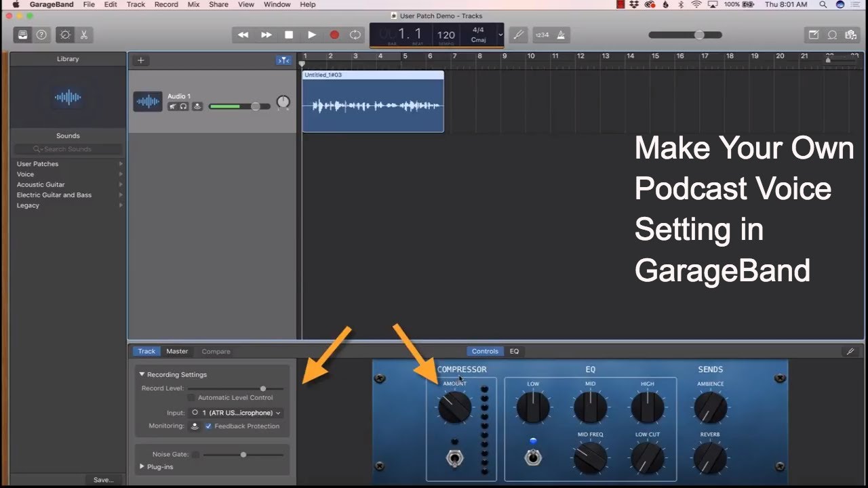Toggle input monitoring on Audio 1 track
868x488 pixels.
click(197, 106)
